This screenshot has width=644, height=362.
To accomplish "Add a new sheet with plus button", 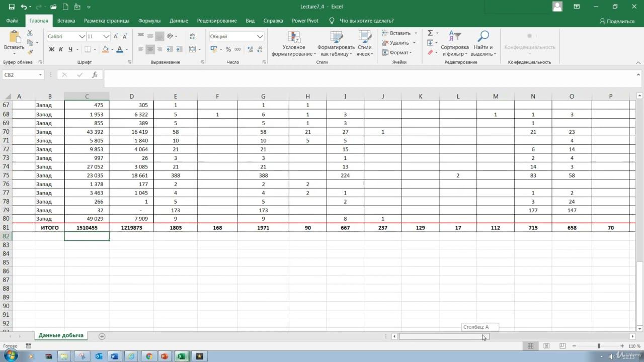I will point(102,336).
